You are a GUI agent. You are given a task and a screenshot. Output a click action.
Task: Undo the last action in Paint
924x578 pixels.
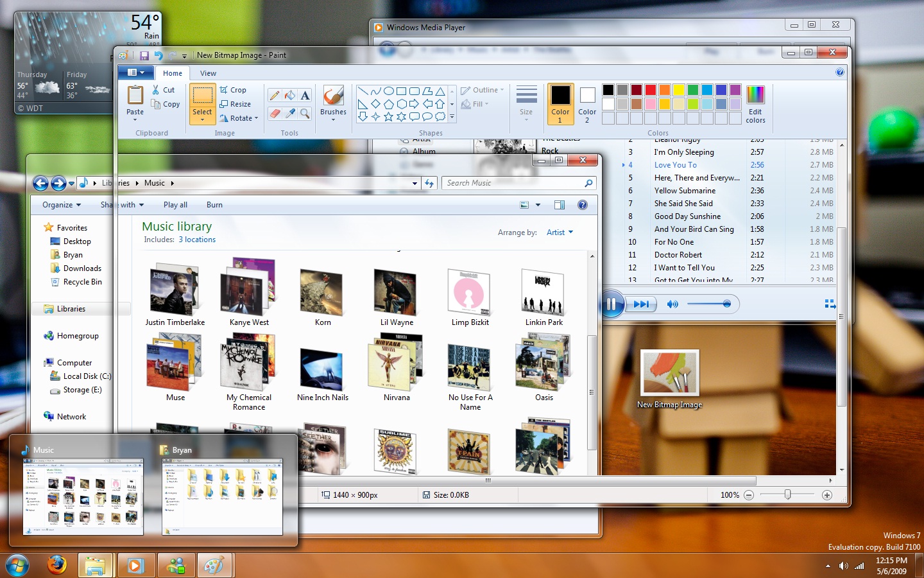point(158,56)
